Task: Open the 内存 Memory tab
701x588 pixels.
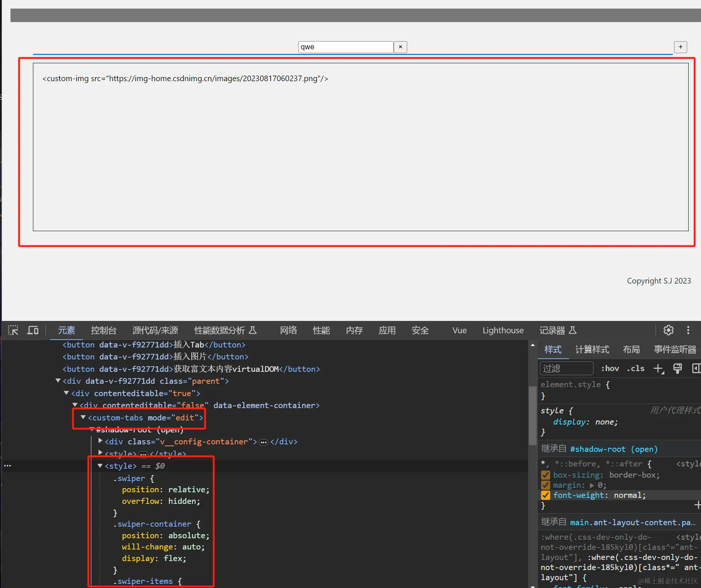Action: tap(354, 330)
